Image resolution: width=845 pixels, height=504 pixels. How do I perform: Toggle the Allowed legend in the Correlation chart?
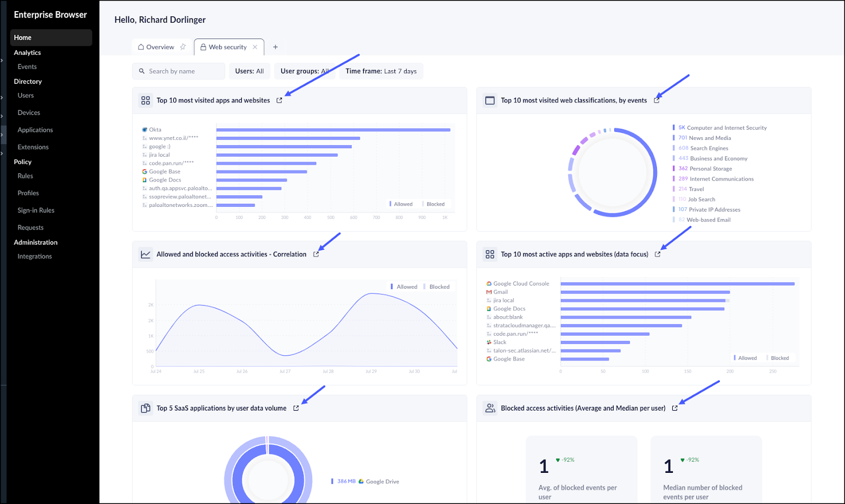coord(404,287)
